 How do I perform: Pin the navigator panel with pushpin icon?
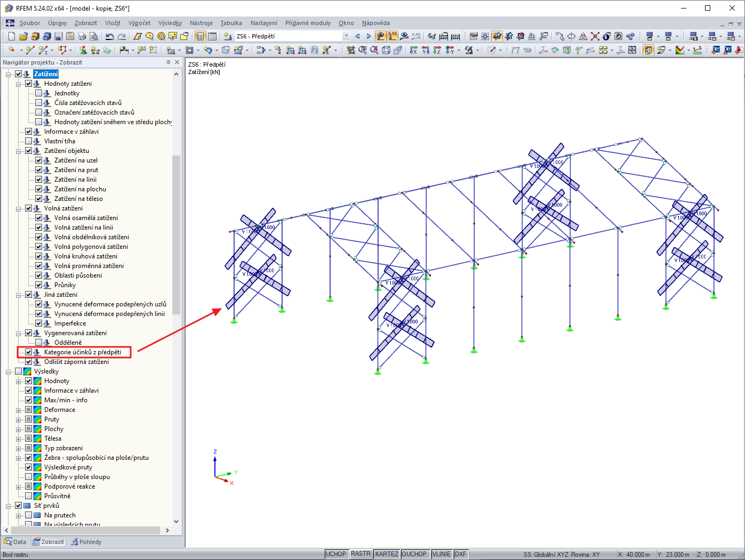[168, 62]
